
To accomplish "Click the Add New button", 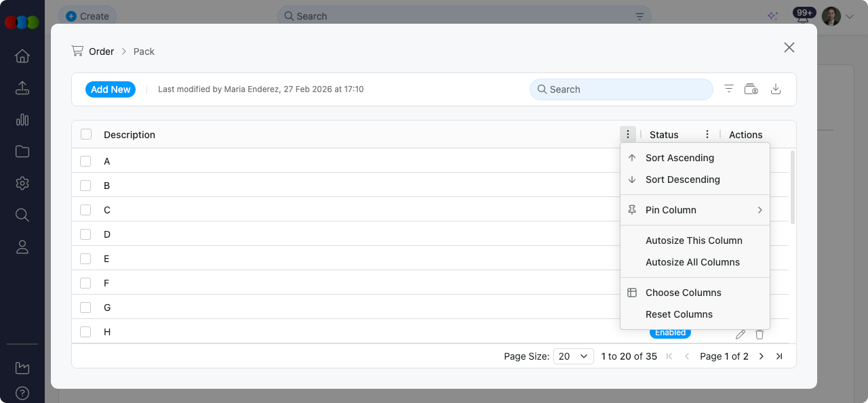I will pos(110,89).
